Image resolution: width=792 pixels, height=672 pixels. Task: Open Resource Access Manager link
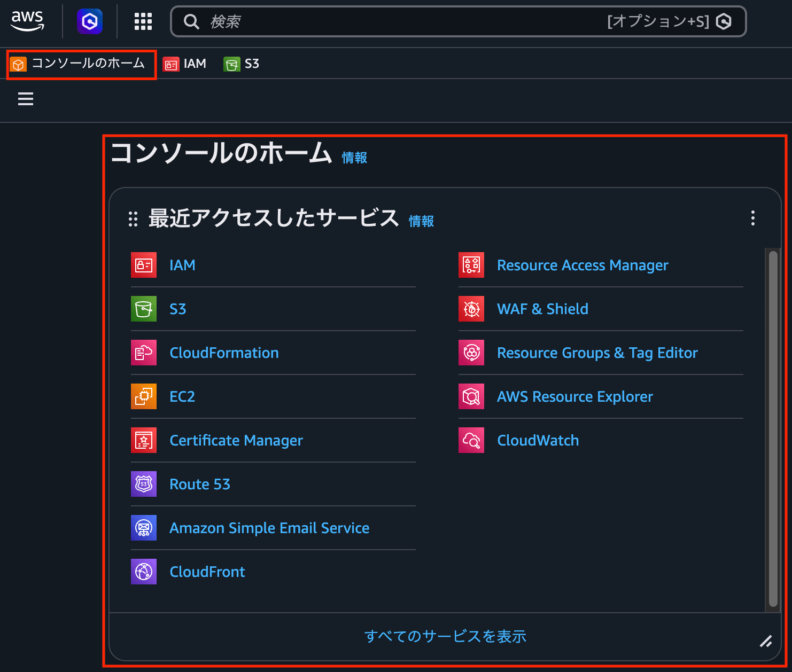(583, 265)
